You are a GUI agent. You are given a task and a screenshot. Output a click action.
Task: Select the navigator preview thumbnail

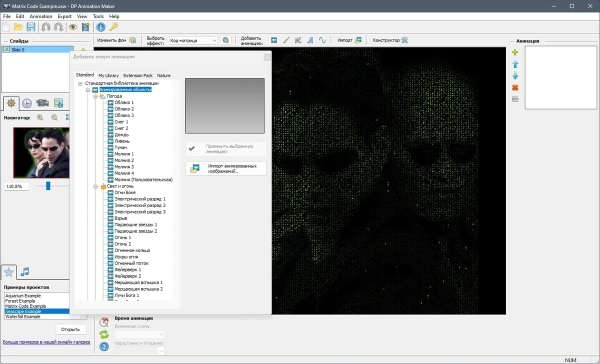coord(41,152)
